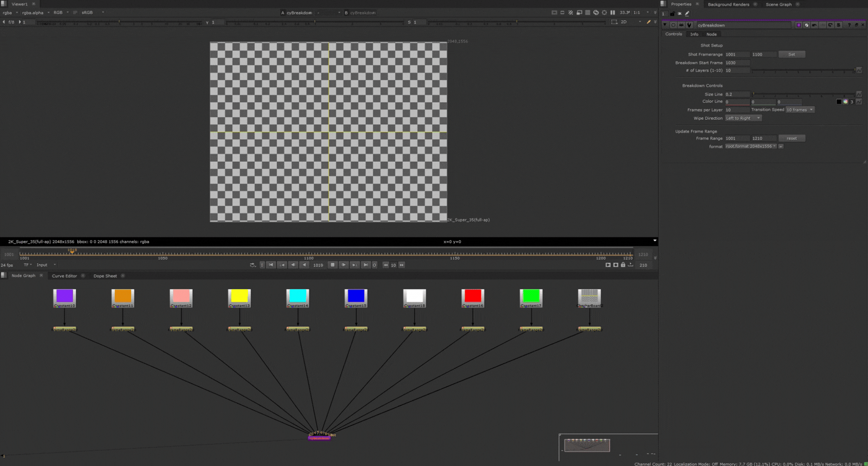Switch to the Scene Graph tab
This screenshot has height=466, width=868.
pyautogui.click(x=778, y=4)
